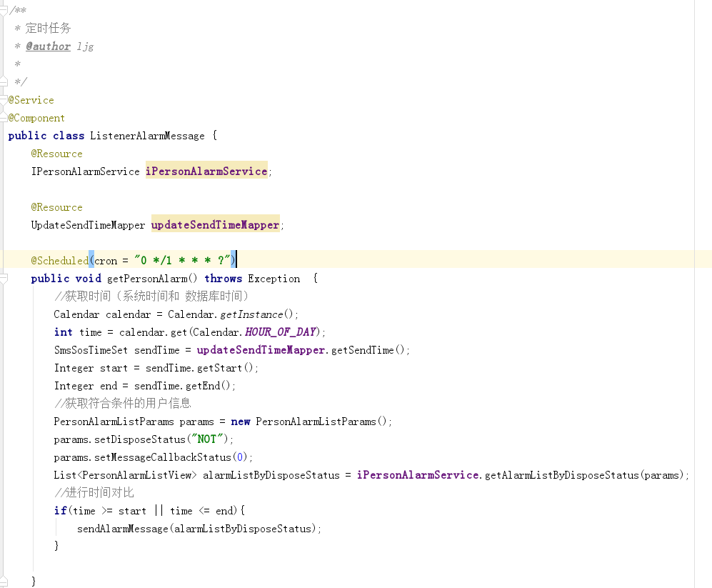
Task: Click the getSendTime() method call
Action: [368, 350]
